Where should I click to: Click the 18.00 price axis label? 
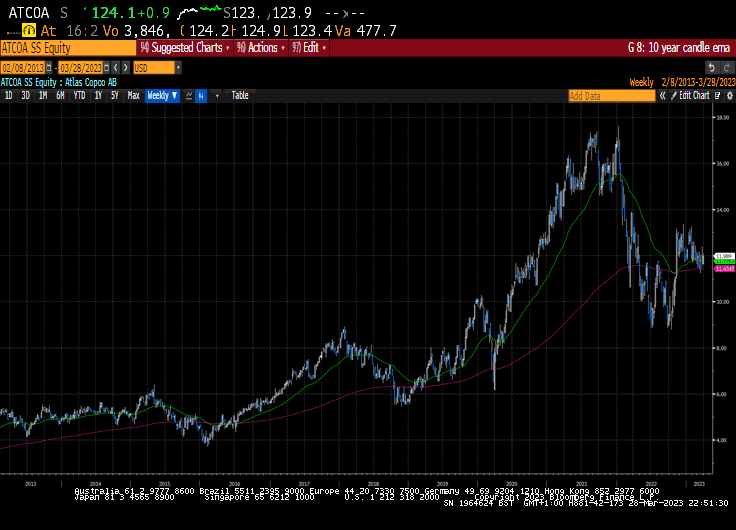point(723,117)
